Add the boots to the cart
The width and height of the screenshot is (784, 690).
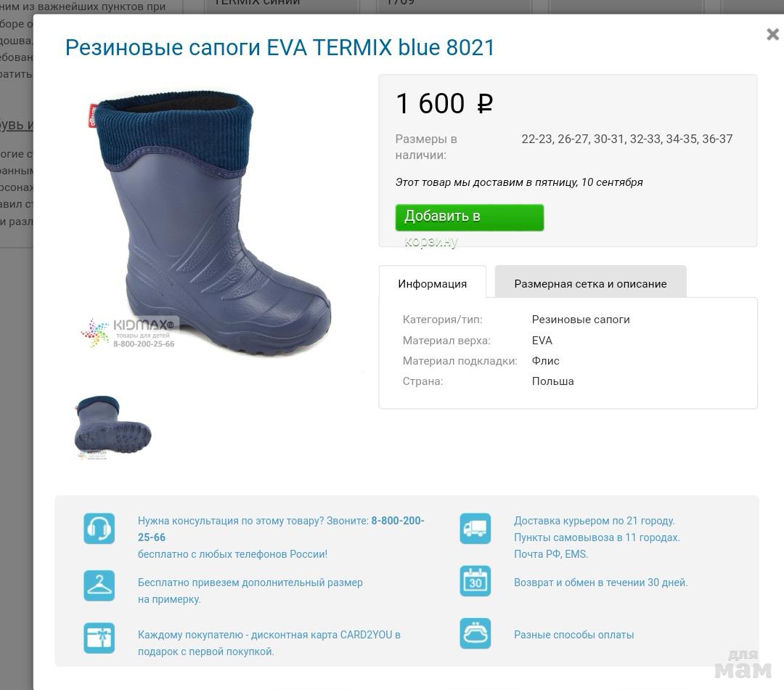click(x=470, y=218)
